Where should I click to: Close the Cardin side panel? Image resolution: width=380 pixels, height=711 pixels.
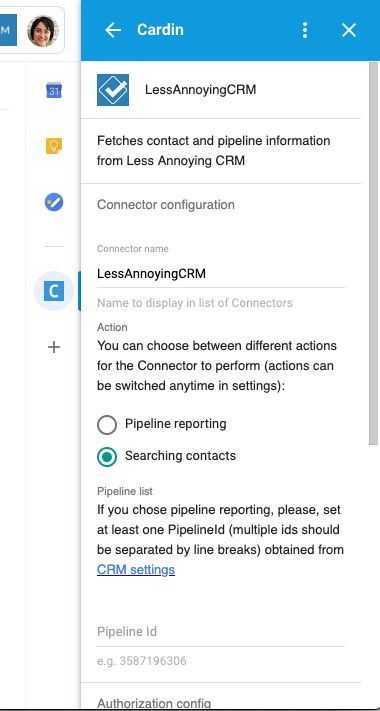pos(349,30)
